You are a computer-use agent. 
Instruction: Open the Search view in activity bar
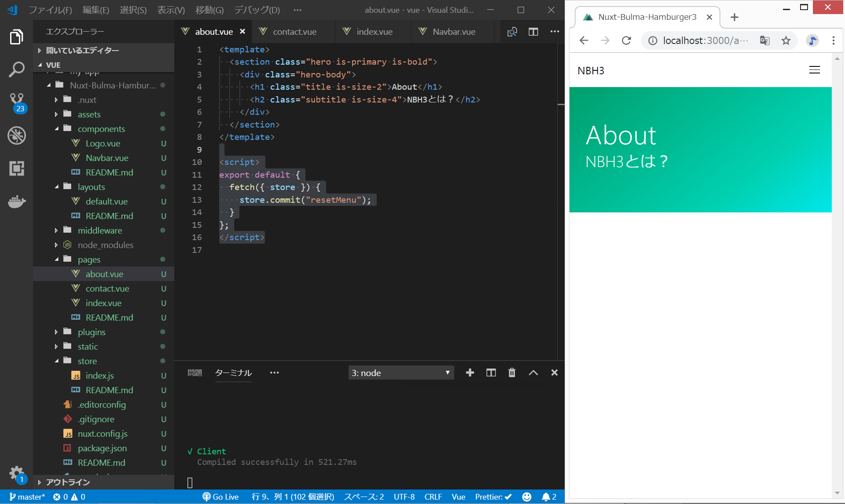[16, 69]
